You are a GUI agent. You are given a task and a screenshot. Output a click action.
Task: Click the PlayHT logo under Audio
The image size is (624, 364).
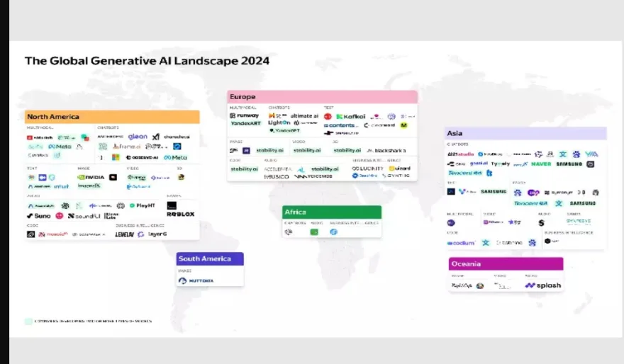pos(142,205)
